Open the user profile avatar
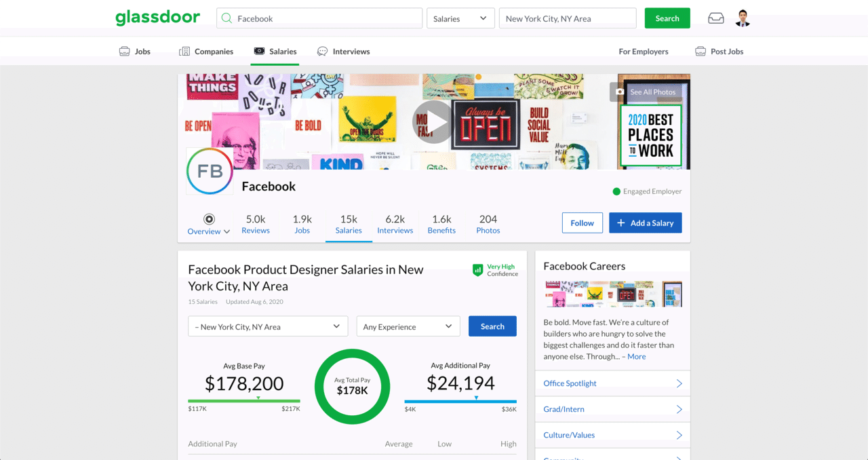Viewport: 868px width, 460px height. click(743, 18)
